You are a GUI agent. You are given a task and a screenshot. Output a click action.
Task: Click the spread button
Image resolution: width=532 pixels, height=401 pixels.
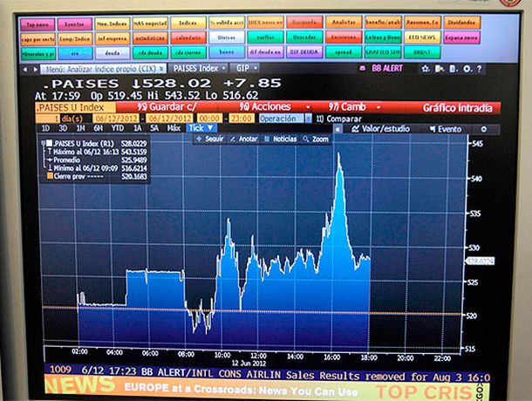click(x=344, y=52)
